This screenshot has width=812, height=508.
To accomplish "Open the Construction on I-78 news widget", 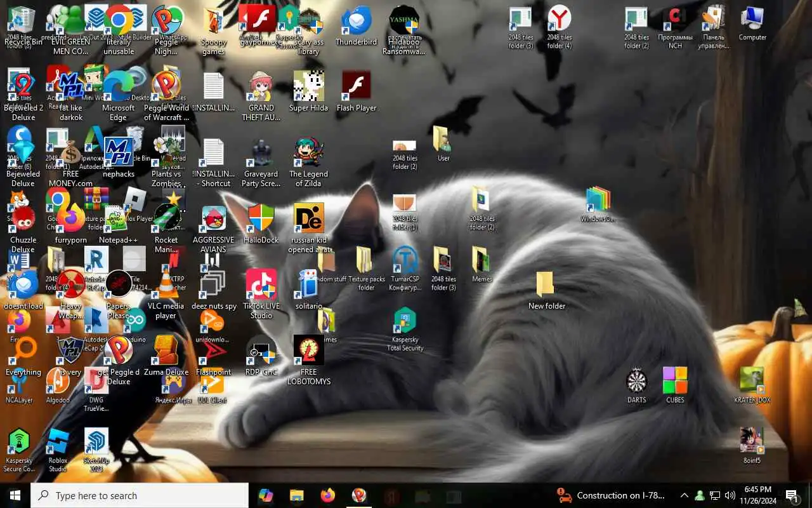I will coord(610,495).
